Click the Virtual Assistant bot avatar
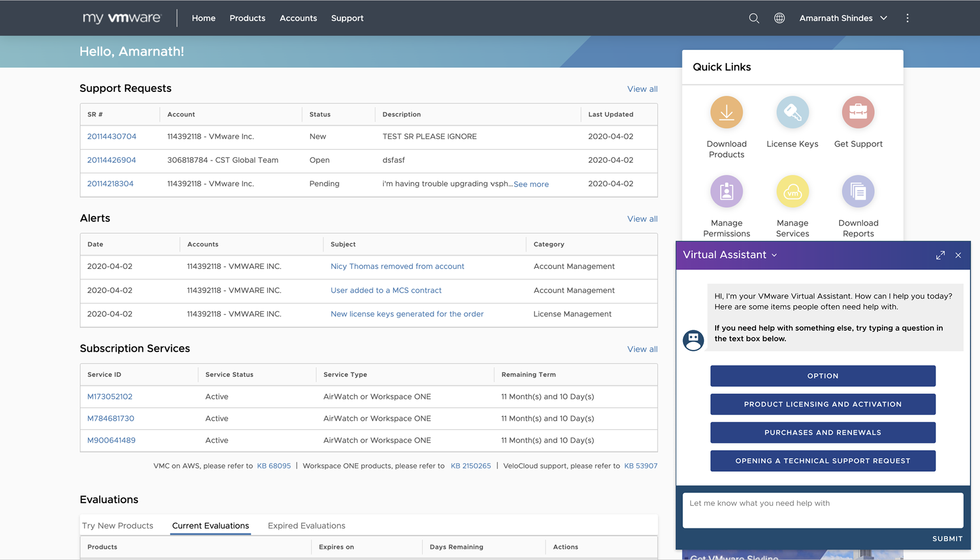 pos(693,340)
